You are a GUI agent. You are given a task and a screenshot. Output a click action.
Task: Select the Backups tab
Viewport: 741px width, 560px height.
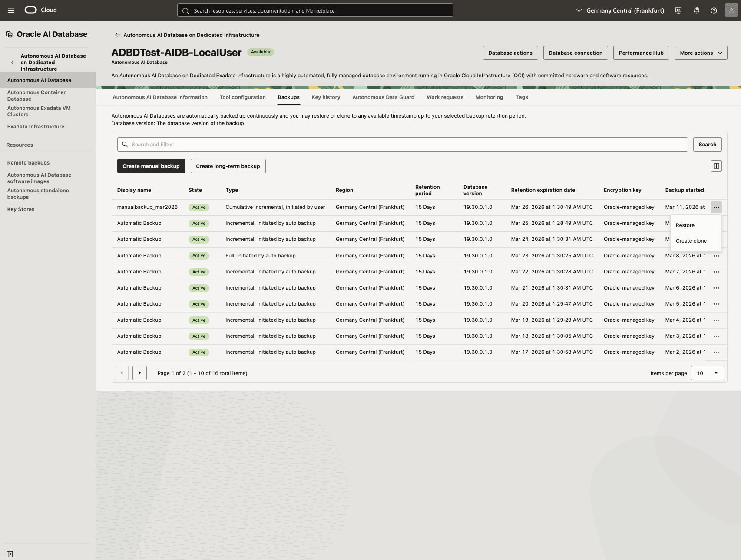point(289,97)
